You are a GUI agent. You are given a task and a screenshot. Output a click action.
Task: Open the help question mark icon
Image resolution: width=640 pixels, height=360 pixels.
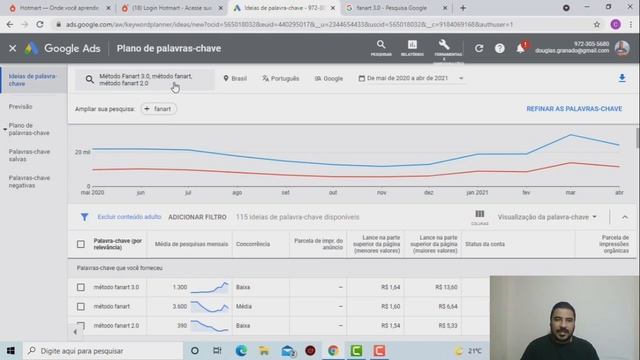[x=500, y=48]
